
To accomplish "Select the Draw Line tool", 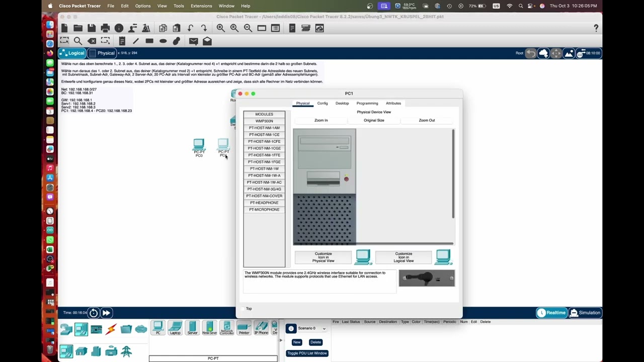I will click(x=136, y=41).
